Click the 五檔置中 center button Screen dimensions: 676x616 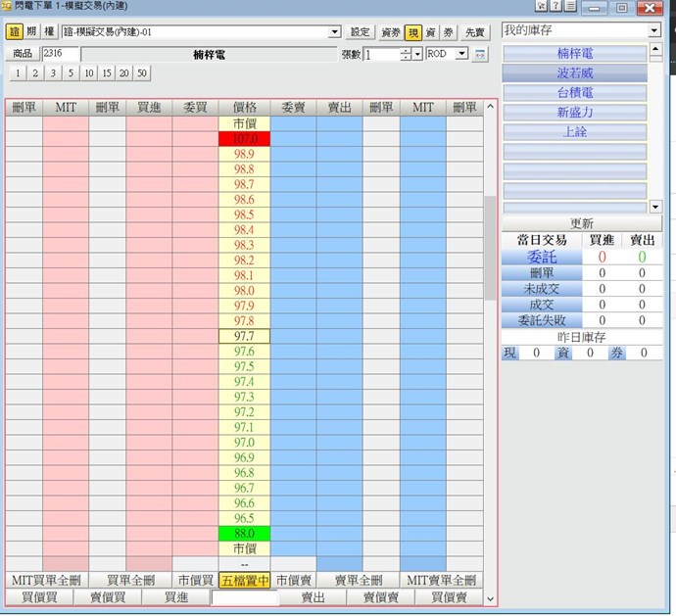point(244,580)
